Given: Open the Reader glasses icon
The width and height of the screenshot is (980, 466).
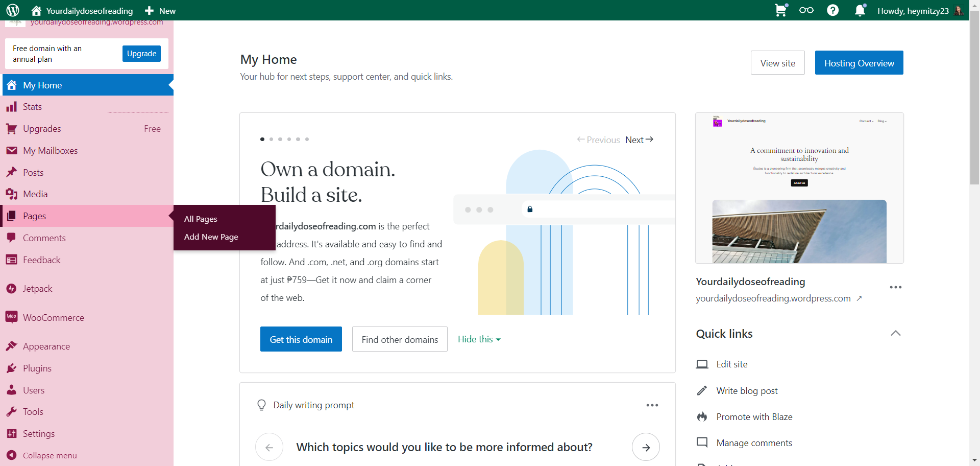Looking at the screenshot, I should tap(806, 10).
